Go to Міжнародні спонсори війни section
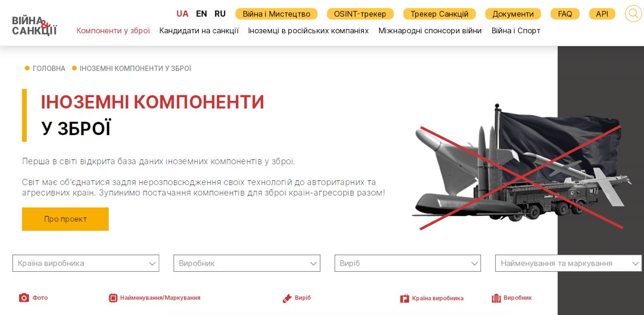The image size is (644, 315). pos(430,31)
